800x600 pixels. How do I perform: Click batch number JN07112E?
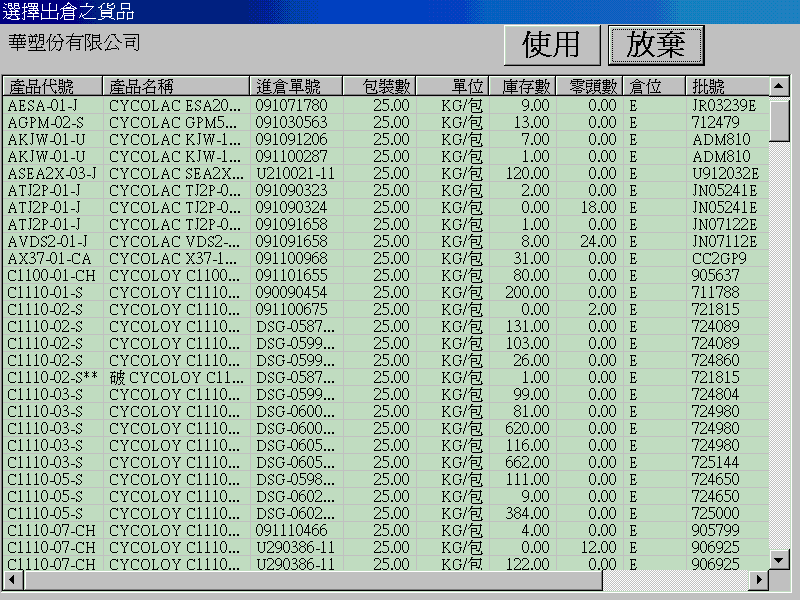coord(724,241)
